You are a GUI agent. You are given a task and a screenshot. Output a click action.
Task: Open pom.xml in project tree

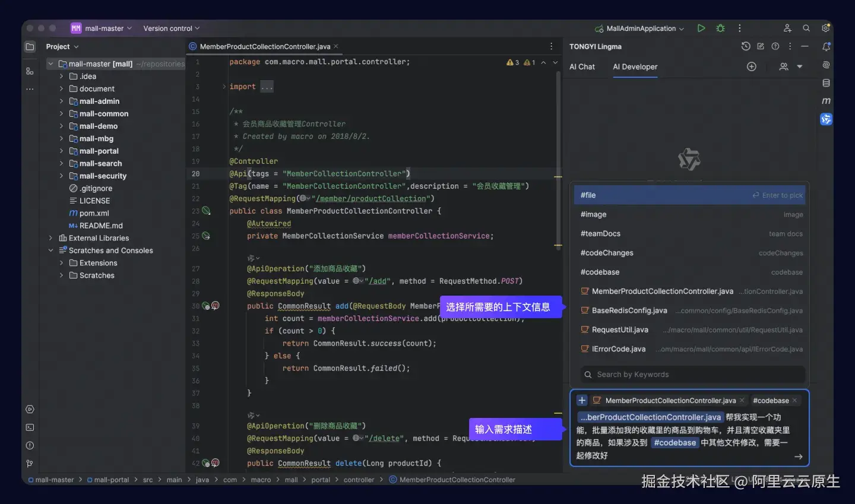[89, 213]
